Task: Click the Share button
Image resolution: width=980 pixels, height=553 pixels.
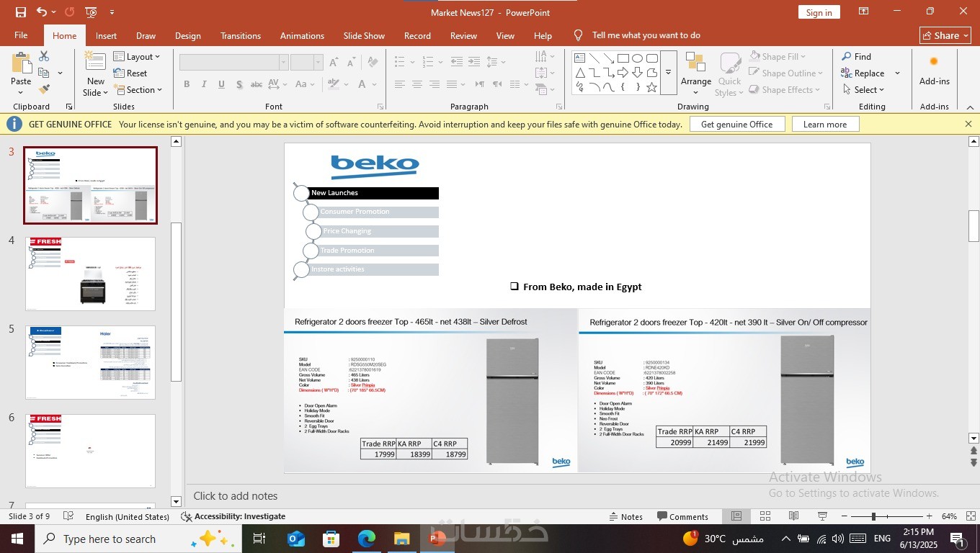Action: point(945,35)
